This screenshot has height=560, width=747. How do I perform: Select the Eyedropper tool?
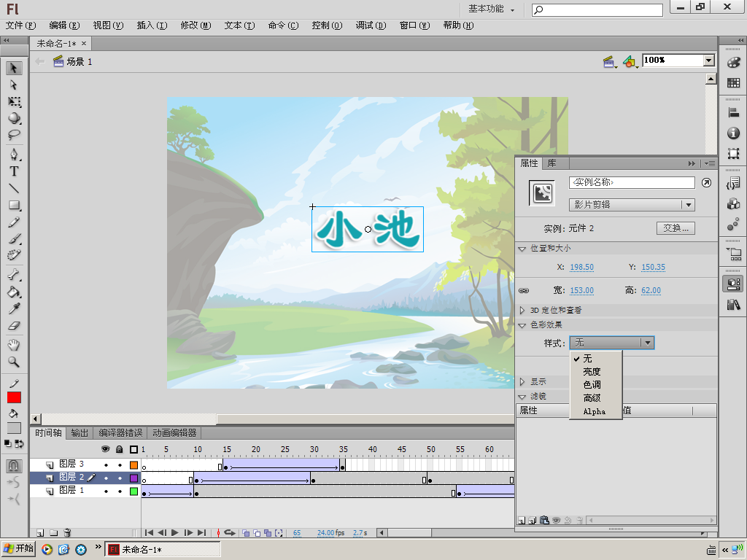14,308
